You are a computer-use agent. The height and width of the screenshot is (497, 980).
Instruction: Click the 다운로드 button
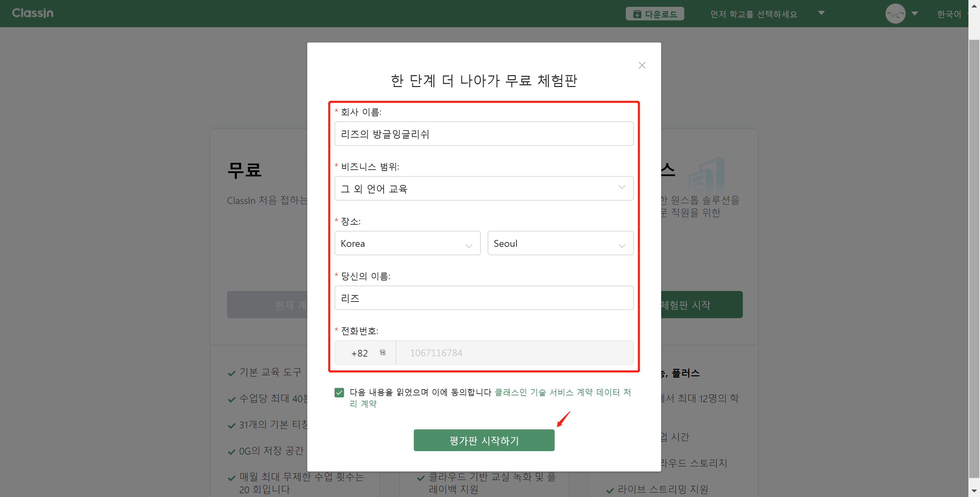[655, 14]
